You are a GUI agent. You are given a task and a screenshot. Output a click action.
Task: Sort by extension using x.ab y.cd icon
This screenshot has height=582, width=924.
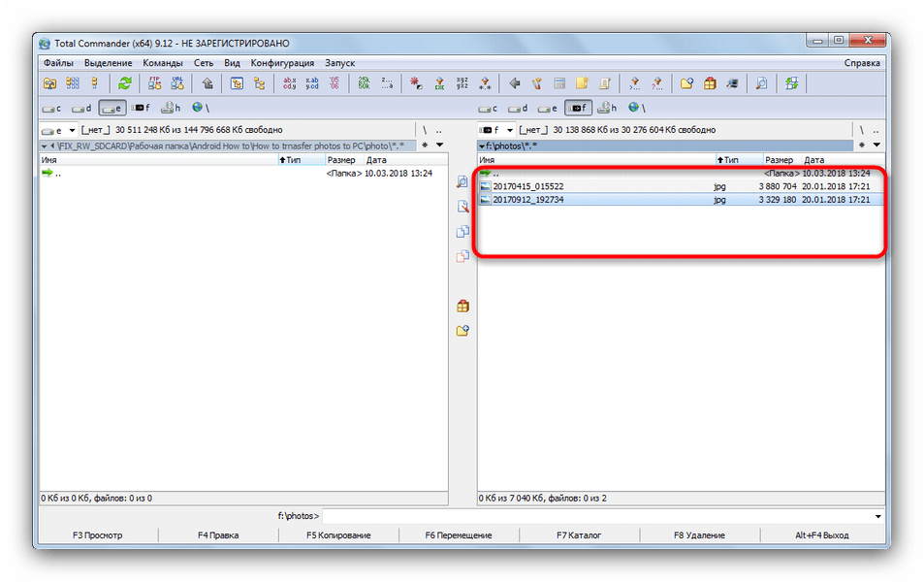pos(312,83)
